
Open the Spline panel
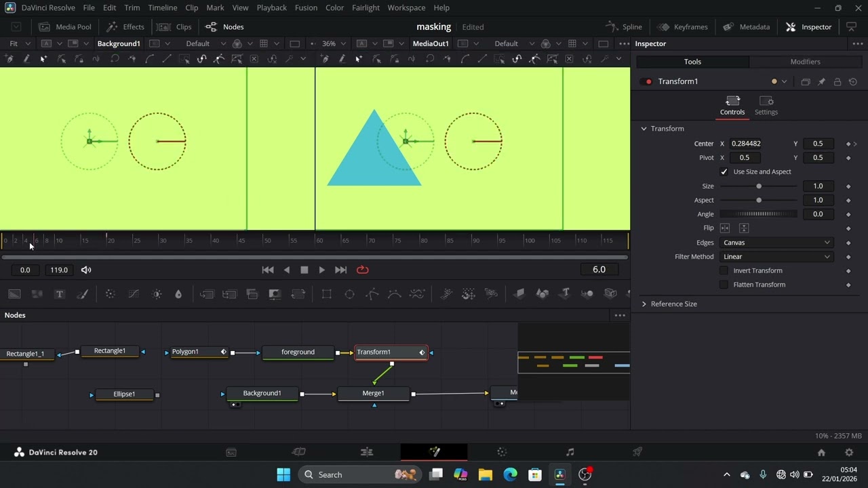click(x=623, y=27)
